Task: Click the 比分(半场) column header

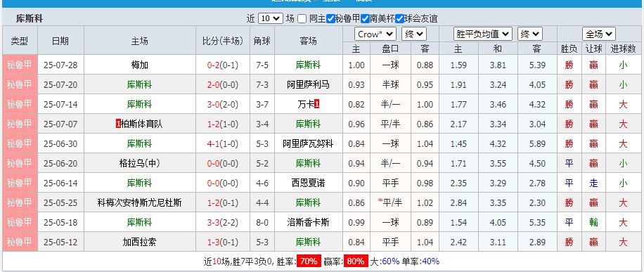Action: tap(223, 41)
